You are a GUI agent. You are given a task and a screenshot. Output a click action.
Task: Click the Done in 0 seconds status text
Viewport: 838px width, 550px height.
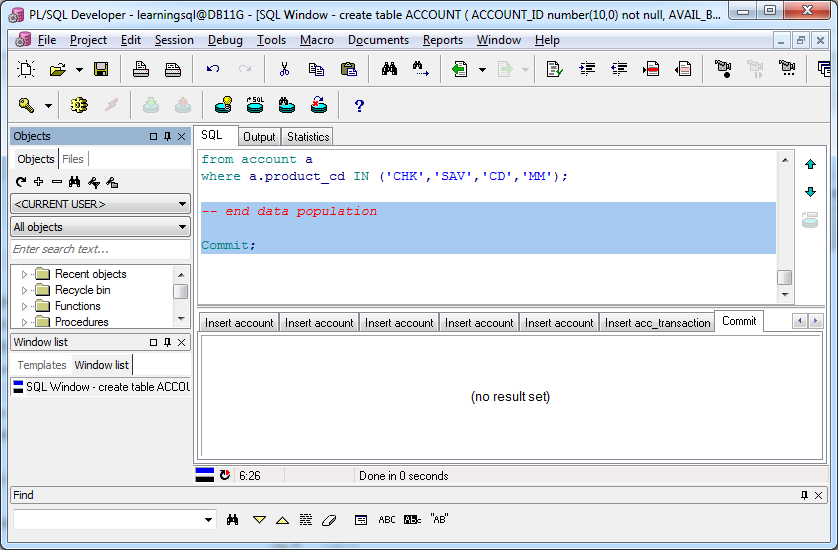tap(404, 476)
